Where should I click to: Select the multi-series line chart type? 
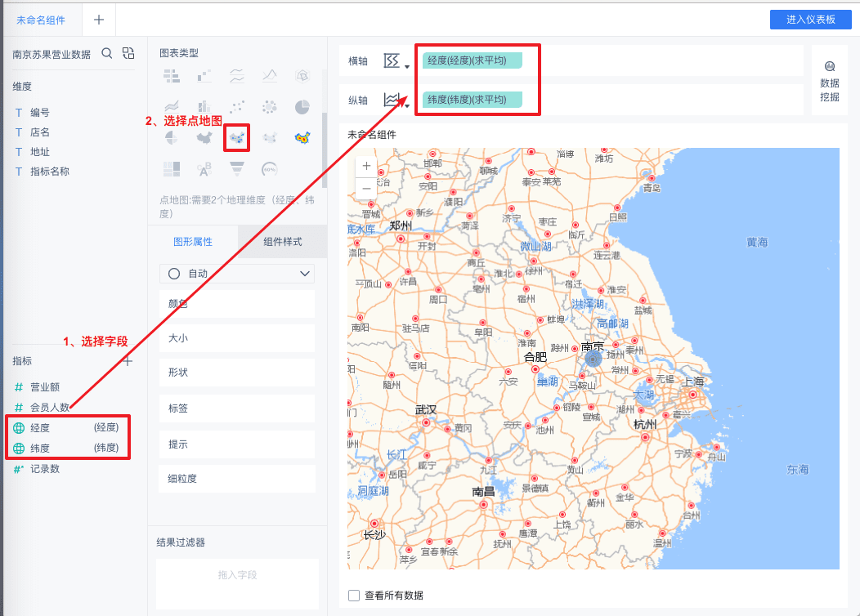tap(237, 76)
